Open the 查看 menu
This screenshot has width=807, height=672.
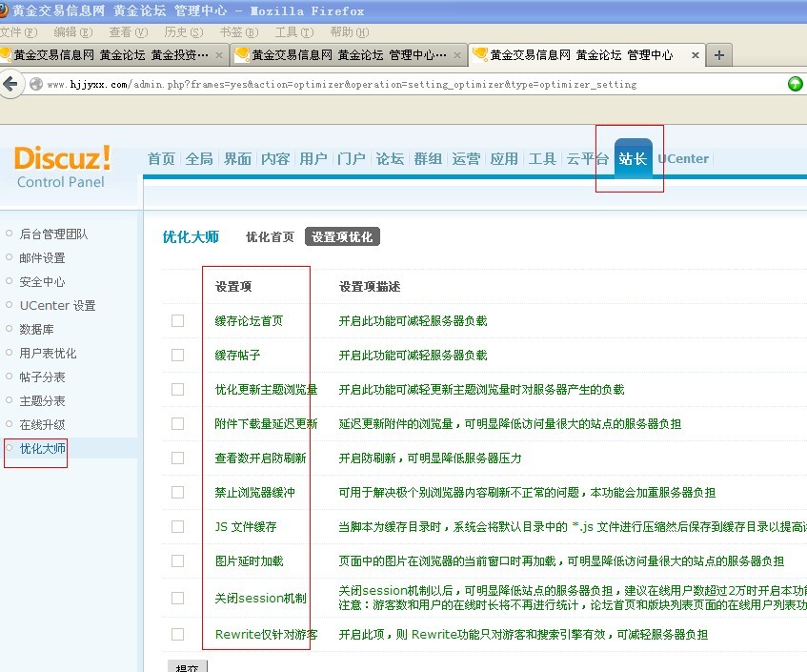[129, 32]
